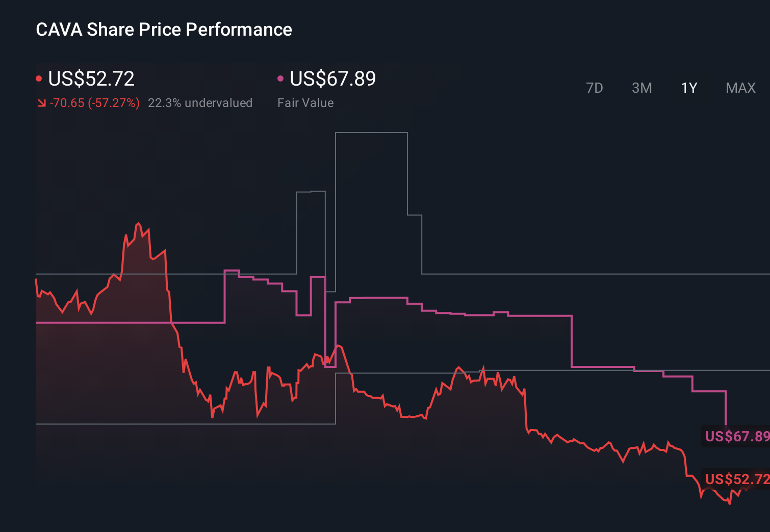
Task: Click the Fair Value caption text
Action: (305, 102)
